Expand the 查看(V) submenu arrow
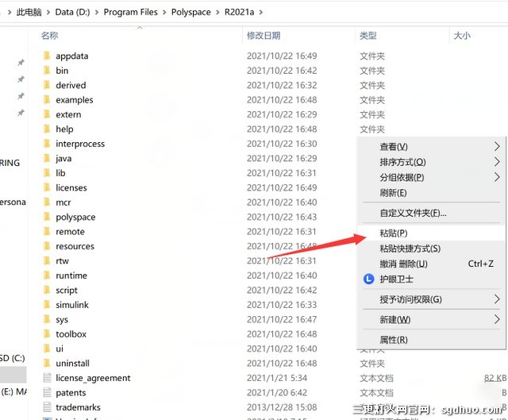Screen dimensions: 508x420 click(x=497, y=146)
